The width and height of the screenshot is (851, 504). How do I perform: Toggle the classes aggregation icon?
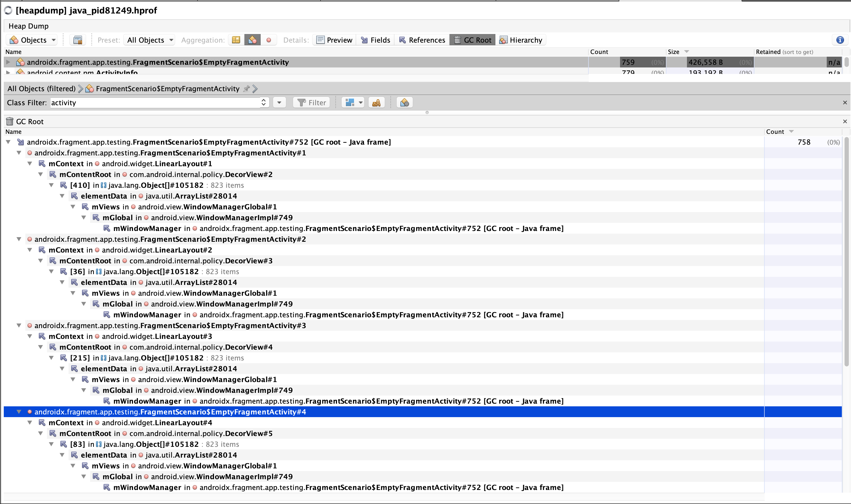[252, 40]
